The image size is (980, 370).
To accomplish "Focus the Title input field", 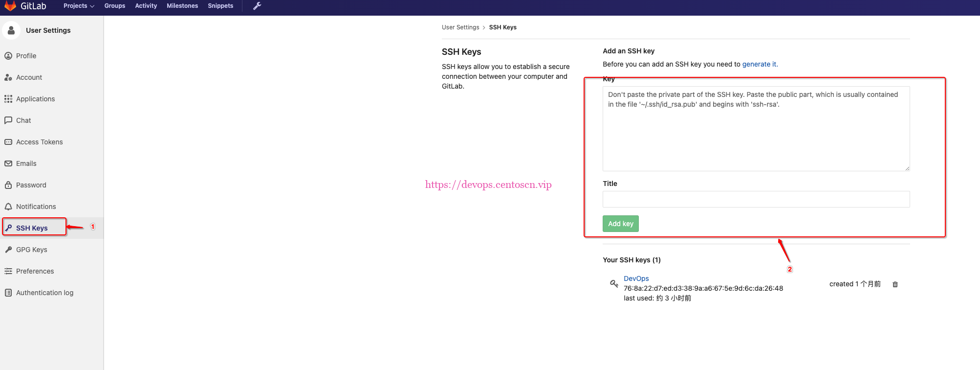I will 756,199.
